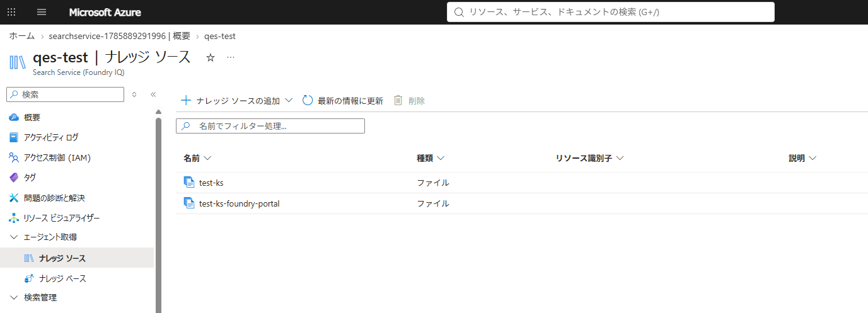868x313 pixels.
Task: Click the アクティビティ ログ notebook icon
Action: coord(14,137)
